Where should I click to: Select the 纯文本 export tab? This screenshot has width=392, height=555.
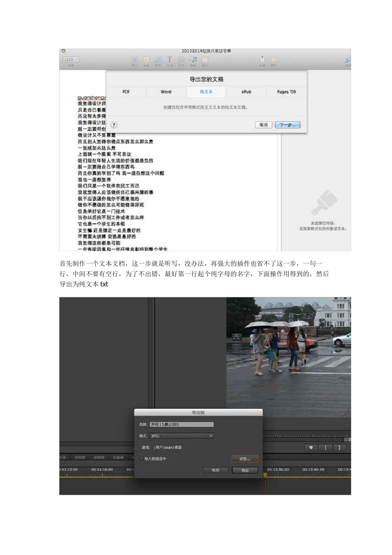click(206, 92)
